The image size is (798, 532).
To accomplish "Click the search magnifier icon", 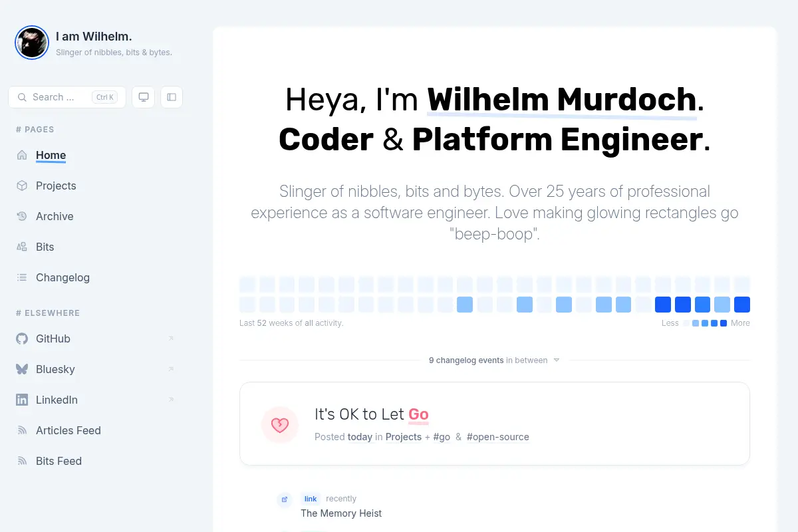I will 22,97.
